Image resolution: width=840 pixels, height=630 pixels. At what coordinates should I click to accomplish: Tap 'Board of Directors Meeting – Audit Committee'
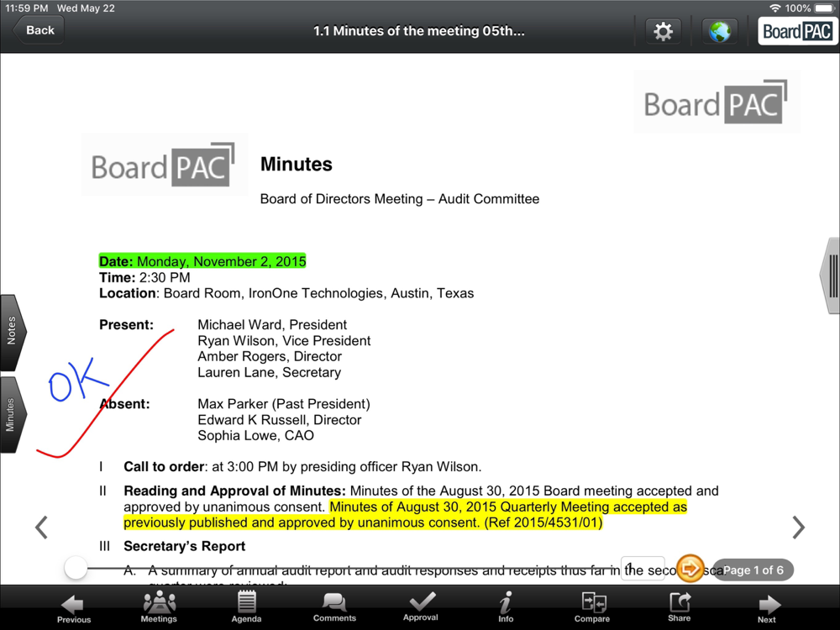tap(400, 199)
